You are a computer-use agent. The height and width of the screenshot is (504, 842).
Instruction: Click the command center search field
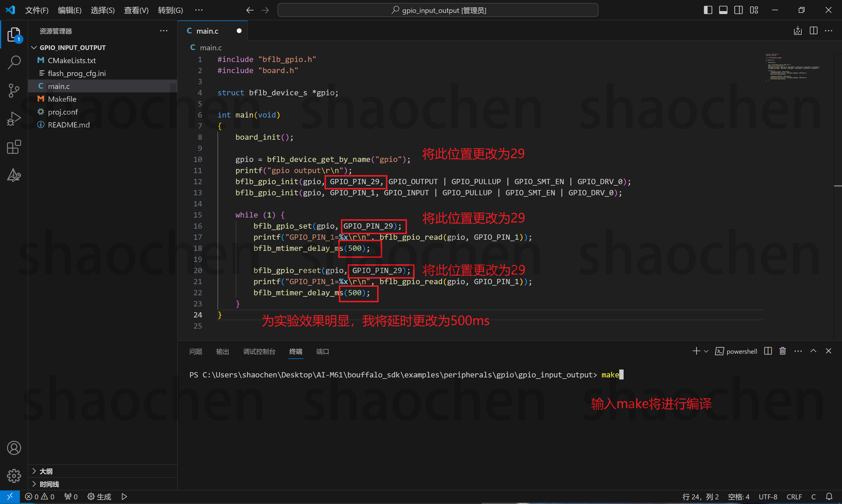(x=437, y=10)
